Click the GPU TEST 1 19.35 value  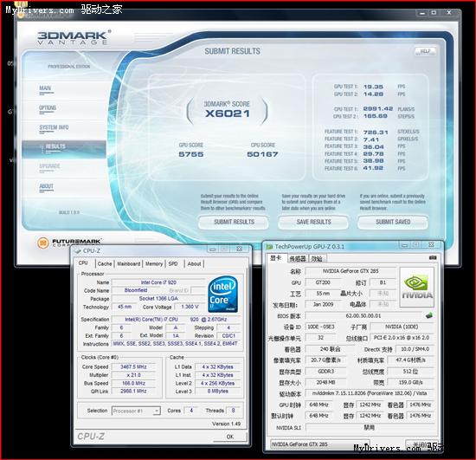click(373, 87)
